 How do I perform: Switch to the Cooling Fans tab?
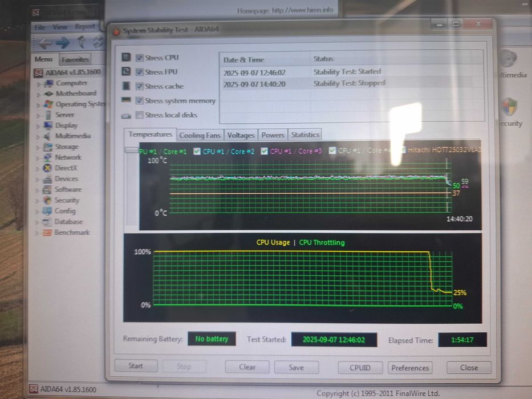(200, 135)
